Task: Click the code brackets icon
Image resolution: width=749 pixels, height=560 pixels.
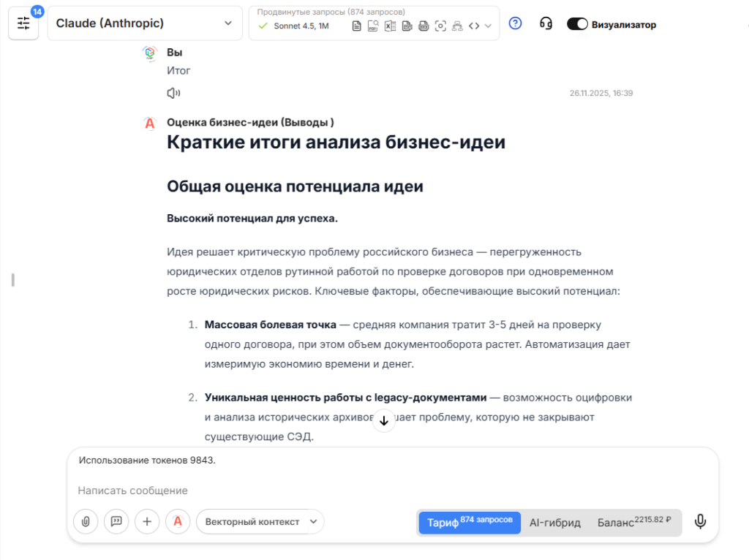Action: point(474,26)
